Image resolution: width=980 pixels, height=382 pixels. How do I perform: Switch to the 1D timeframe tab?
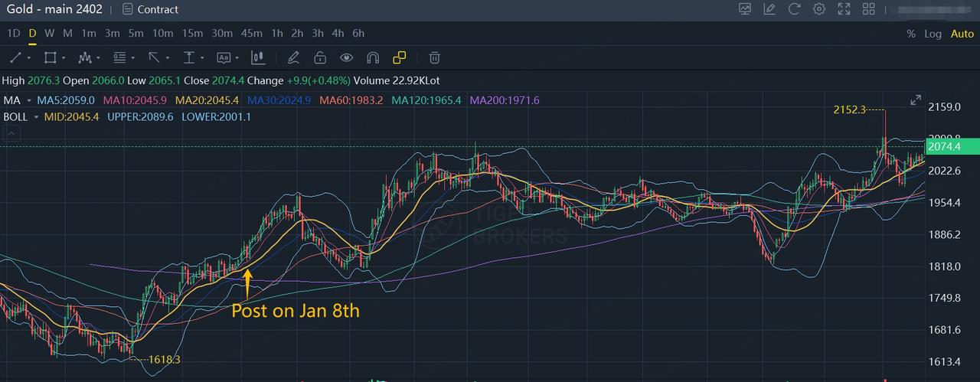(x=14, y=34)
